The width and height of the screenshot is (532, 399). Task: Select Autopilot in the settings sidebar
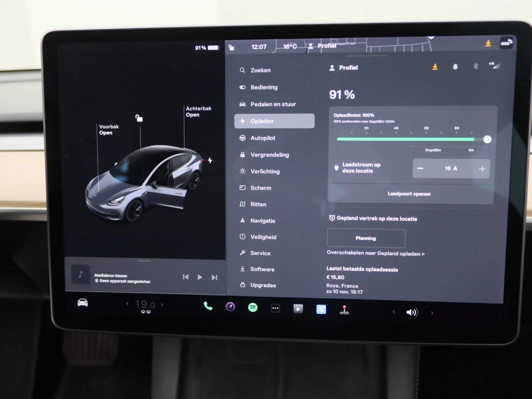tap(263, 138)
